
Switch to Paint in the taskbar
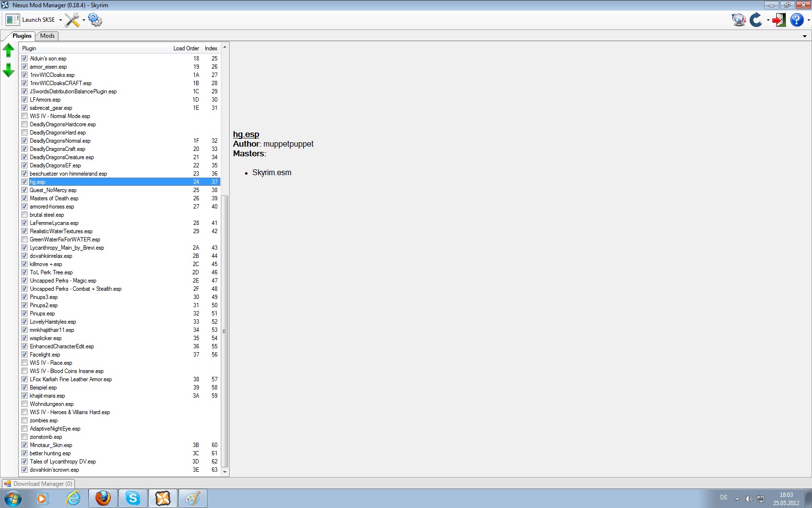click(x=193, y=498)
